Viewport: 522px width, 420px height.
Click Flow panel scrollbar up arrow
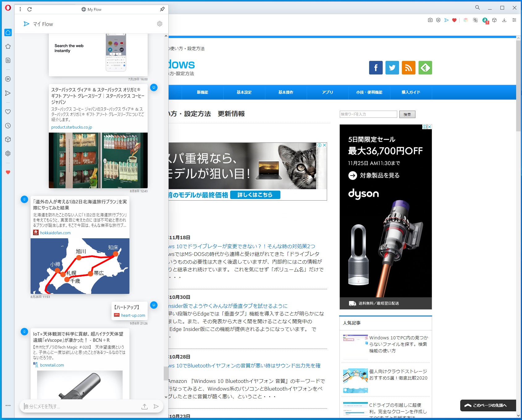coord(166,36)
